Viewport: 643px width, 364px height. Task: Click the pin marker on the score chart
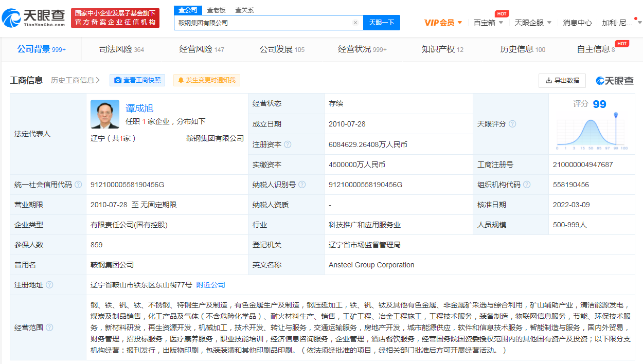[x=616, y=115]
